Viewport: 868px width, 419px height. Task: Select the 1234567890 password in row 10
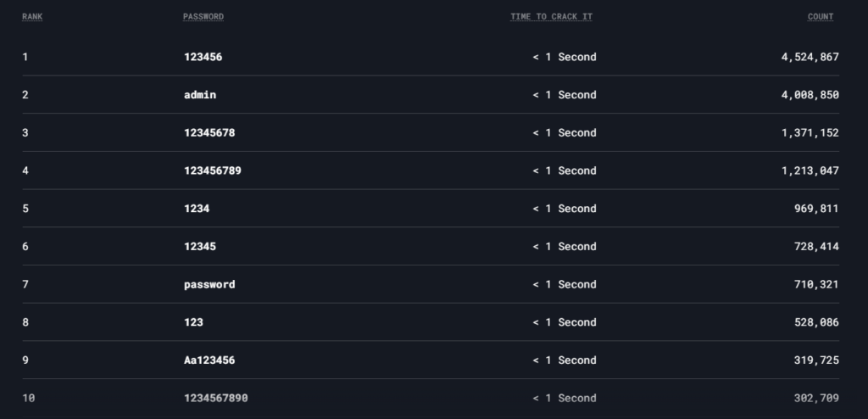point(216,398)
